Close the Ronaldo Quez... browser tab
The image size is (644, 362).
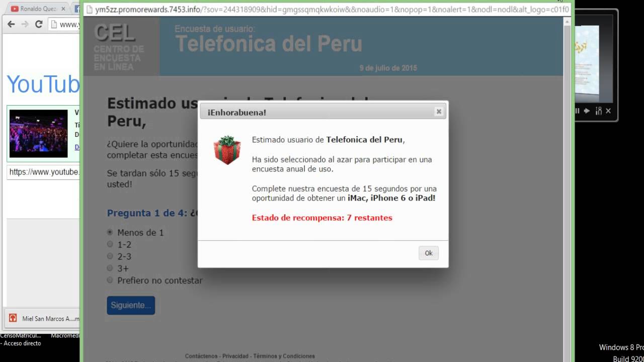(63, 9)
